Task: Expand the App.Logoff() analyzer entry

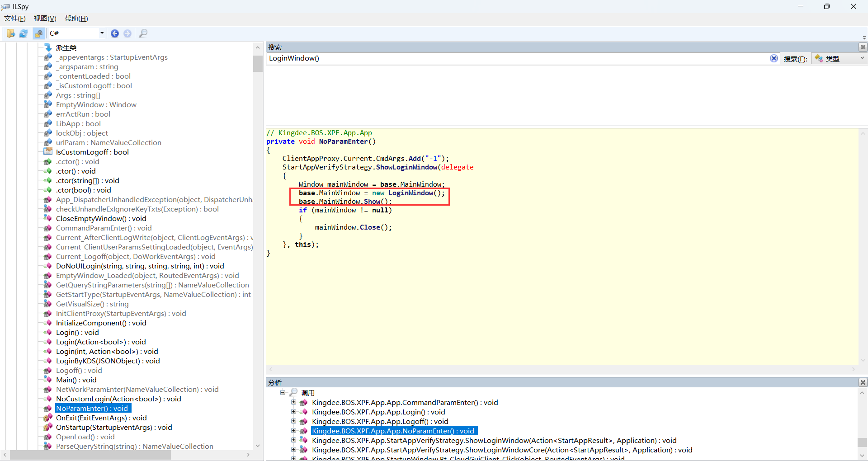Action: click(293, 421)
